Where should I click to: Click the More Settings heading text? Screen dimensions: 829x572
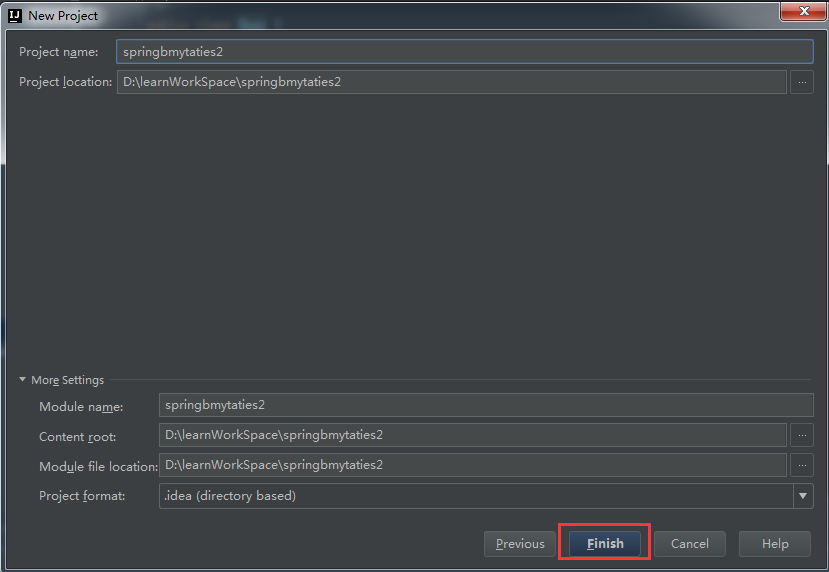coord(68,380)
